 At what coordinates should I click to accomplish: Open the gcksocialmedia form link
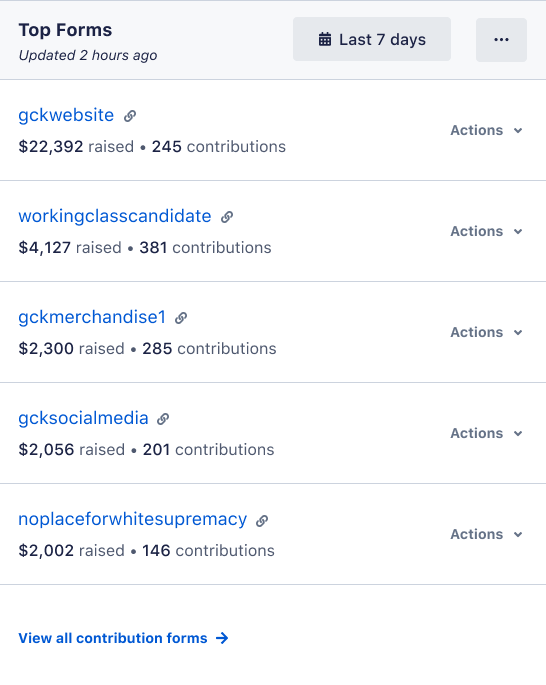83,418
